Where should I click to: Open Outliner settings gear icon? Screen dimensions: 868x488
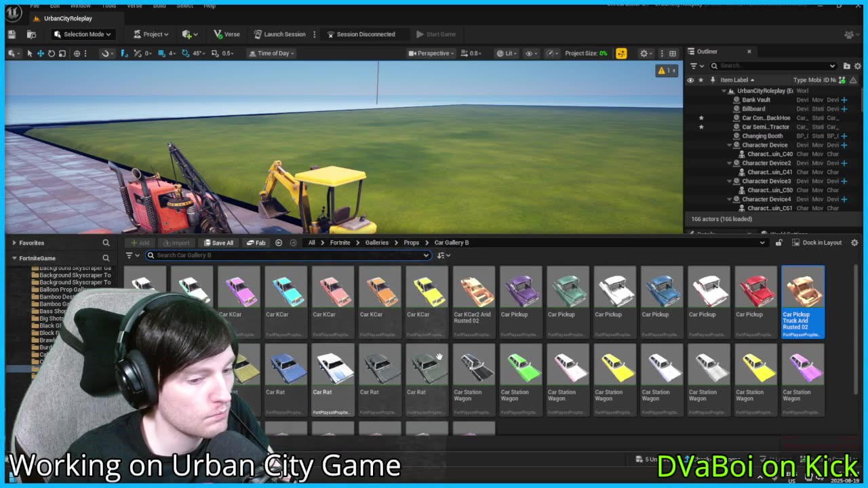(856, 66)
